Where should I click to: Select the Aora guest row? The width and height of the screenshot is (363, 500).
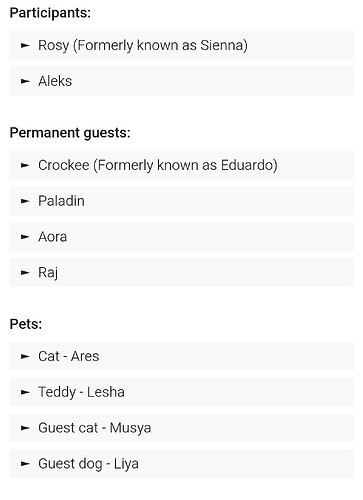tap(181, 237)
